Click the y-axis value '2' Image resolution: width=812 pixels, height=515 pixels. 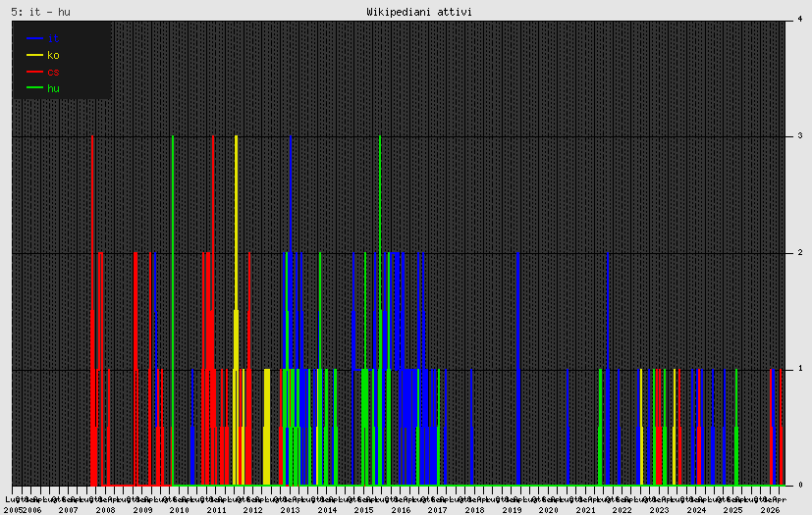pyautogui.click(x=800, y=252)
